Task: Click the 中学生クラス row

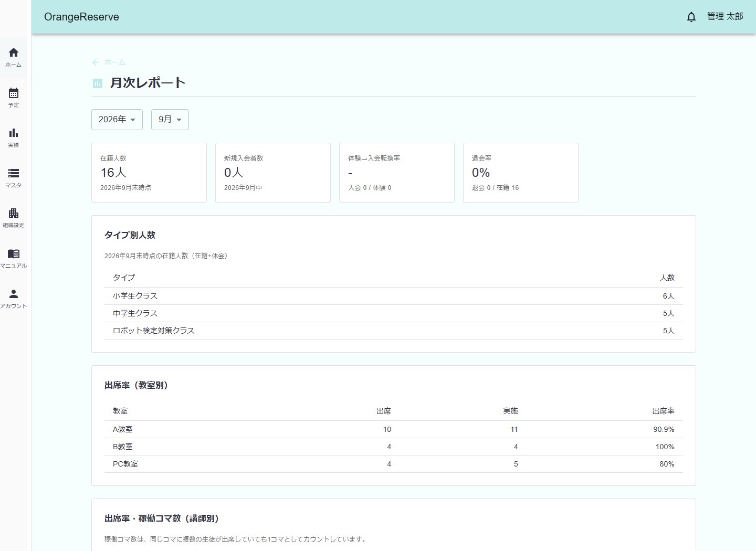Action: point(394,313)
